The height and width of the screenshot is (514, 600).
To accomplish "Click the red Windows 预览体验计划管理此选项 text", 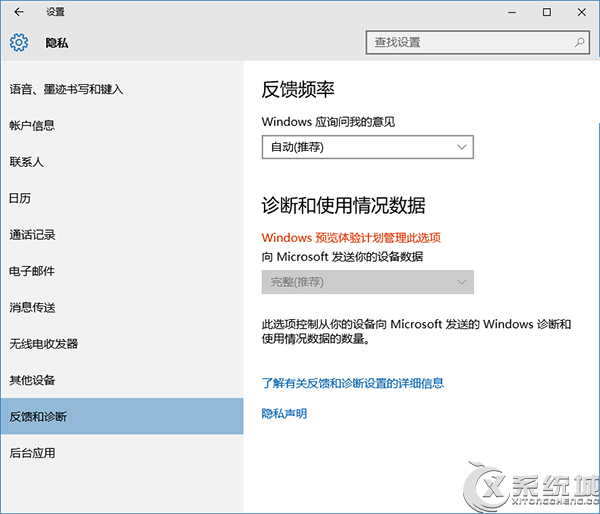I will coord(351,238).
